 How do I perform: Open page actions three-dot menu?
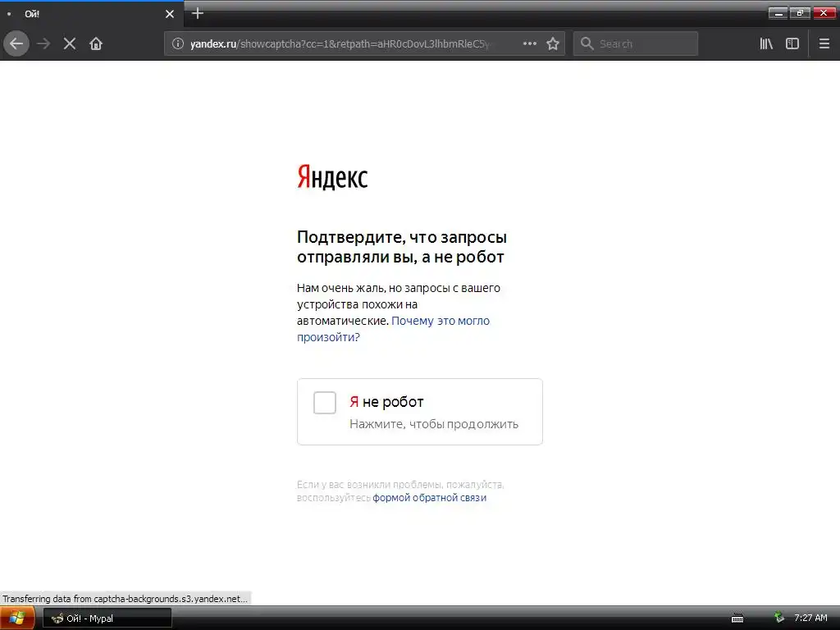(530, 43)
